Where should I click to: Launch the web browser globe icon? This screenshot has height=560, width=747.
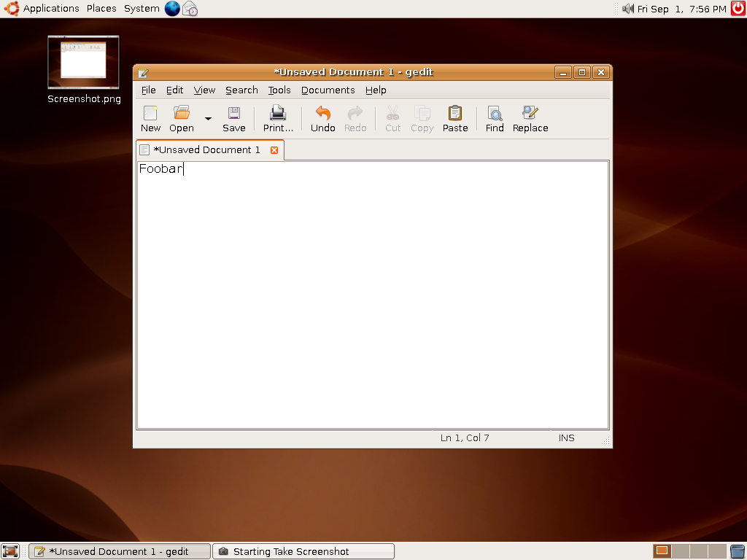(172, 9)
